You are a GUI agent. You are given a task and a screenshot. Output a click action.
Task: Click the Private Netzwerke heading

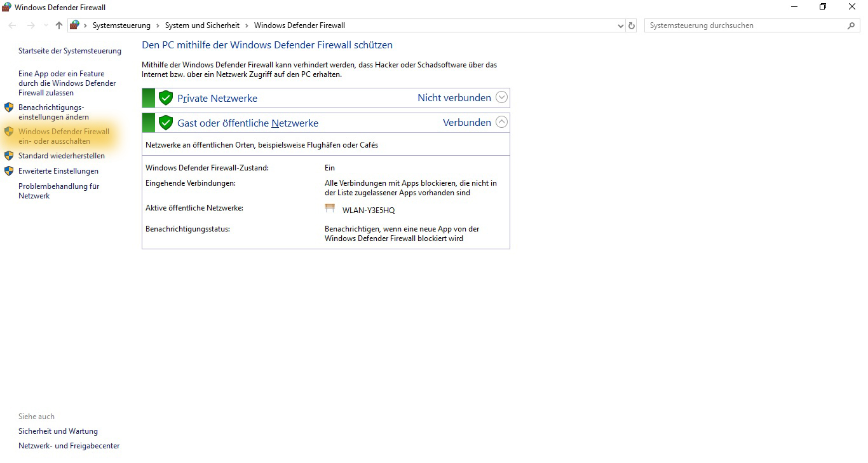(x=217, y=98)
